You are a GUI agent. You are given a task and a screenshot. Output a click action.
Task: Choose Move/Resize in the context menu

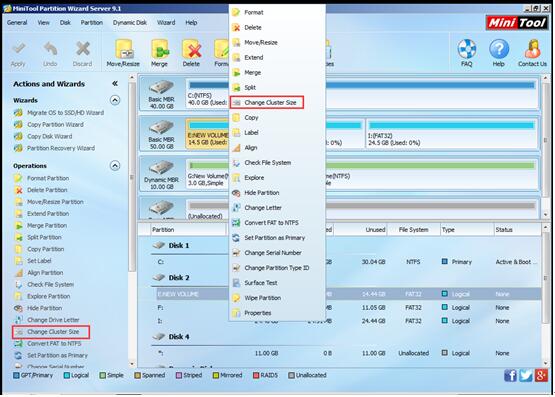click(x=278, y=42)
